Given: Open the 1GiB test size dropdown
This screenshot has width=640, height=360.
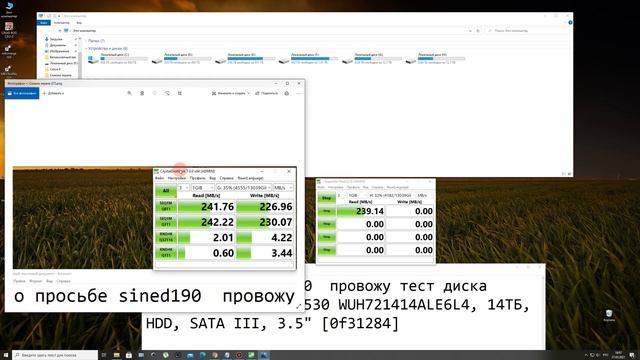Looking at the screenshot, I should (x=203, y=187).
